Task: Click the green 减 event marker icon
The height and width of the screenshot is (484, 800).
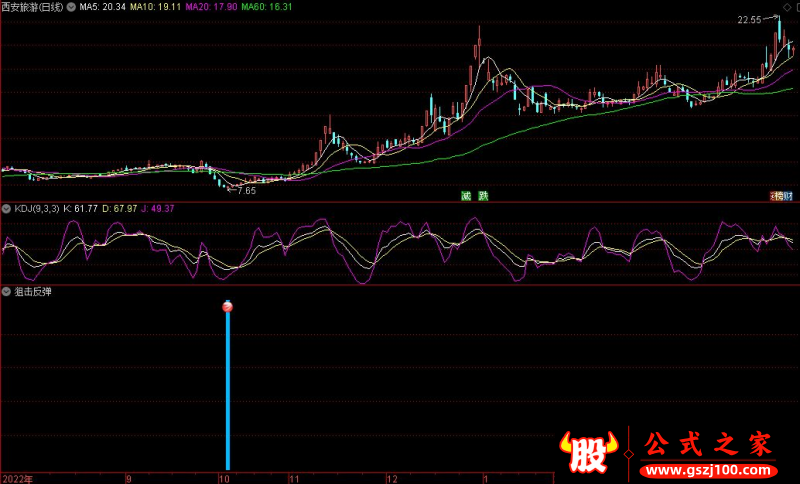Action: [x=465, y=195]
